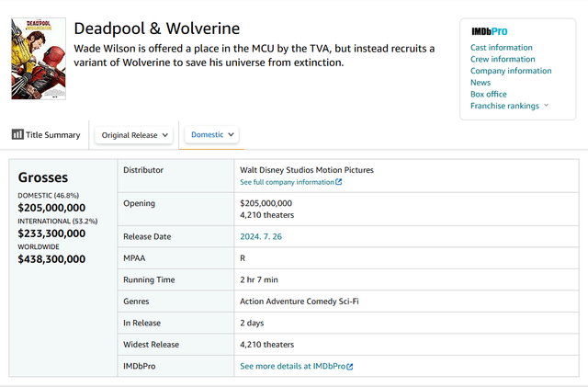This screenshot has height=387, width=588.
Task: Switch to Title Summary tab
Action: coord(46,135)
